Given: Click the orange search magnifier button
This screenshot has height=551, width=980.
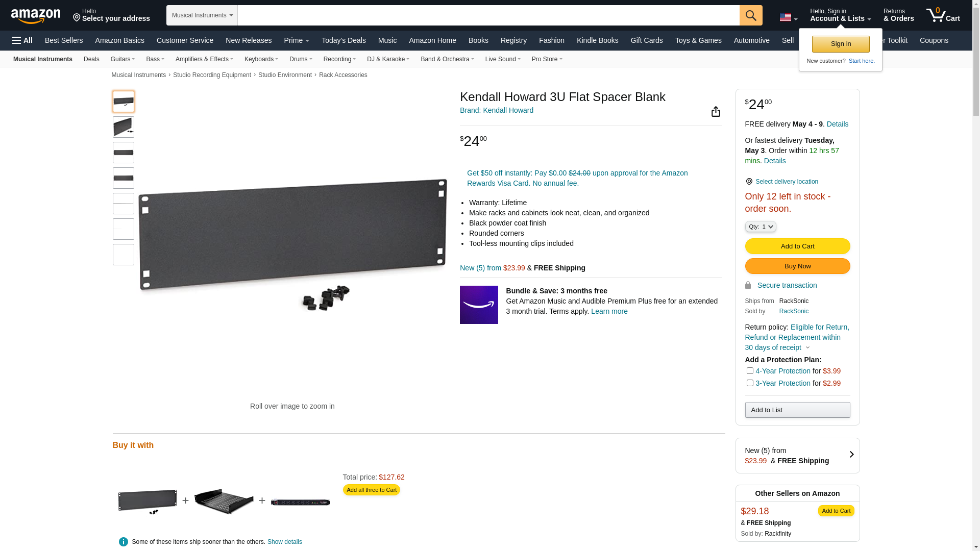Looking at the screenshot, I should click(x=751, y=15).
